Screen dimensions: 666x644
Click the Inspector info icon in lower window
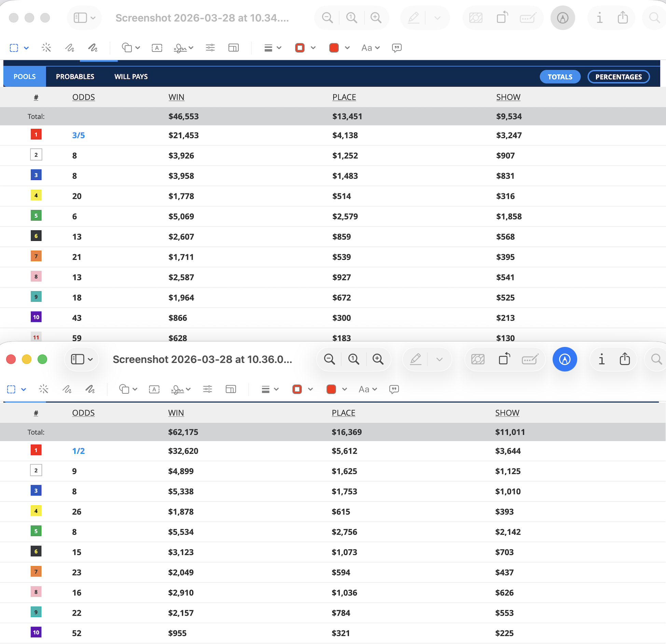click(601, 359)
